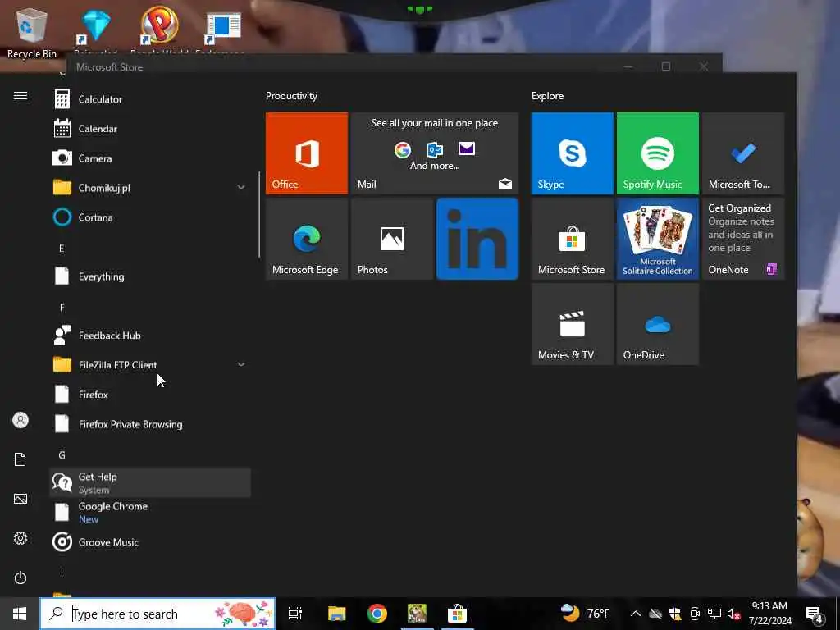This screenshot has width=840, height=630.
Task: Open Cortana from the app list
Action: 150,217
